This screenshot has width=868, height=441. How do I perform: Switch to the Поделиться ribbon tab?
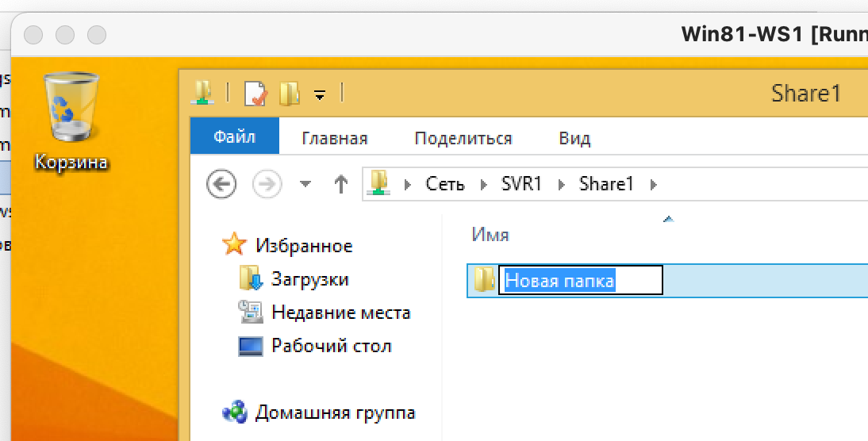tap(463, 138)
